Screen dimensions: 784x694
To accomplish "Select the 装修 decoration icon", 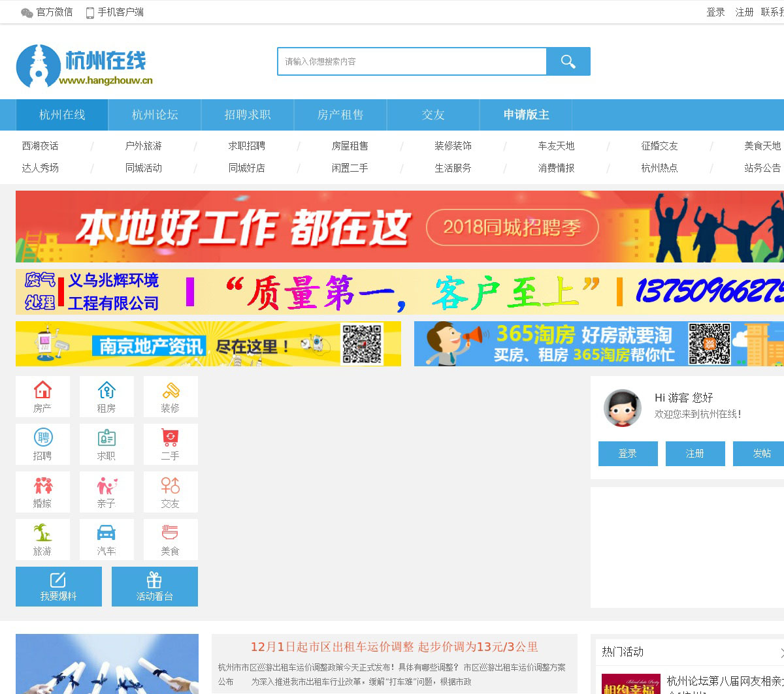I will [171, 390].
